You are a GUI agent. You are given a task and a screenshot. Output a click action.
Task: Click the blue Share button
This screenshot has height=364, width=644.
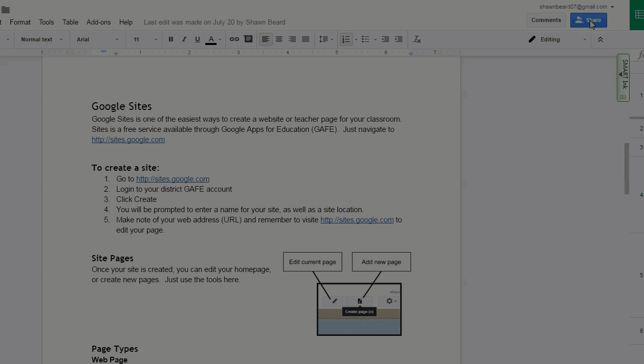588,20
